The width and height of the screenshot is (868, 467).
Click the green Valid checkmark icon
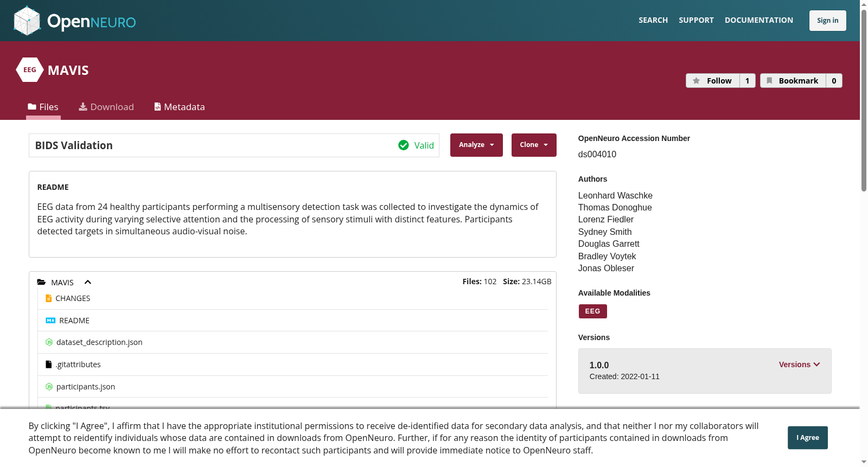[x=404, y=145]
